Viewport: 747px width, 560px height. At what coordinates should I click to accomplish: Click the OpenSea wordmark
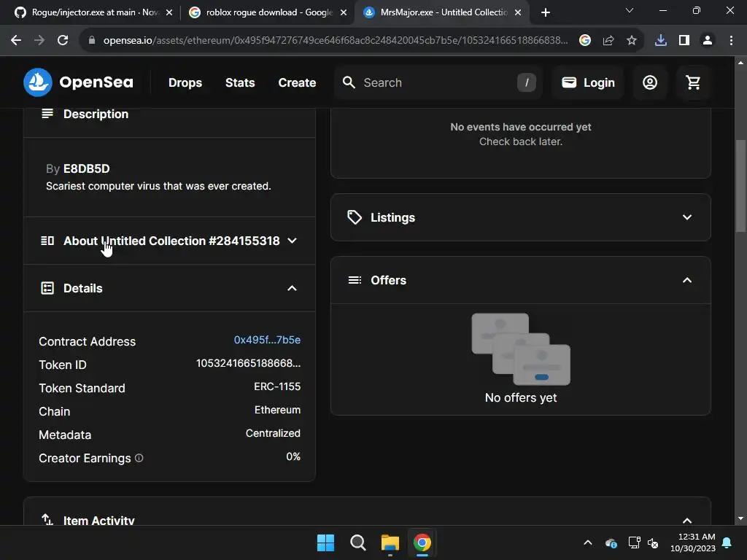[96, 82]
